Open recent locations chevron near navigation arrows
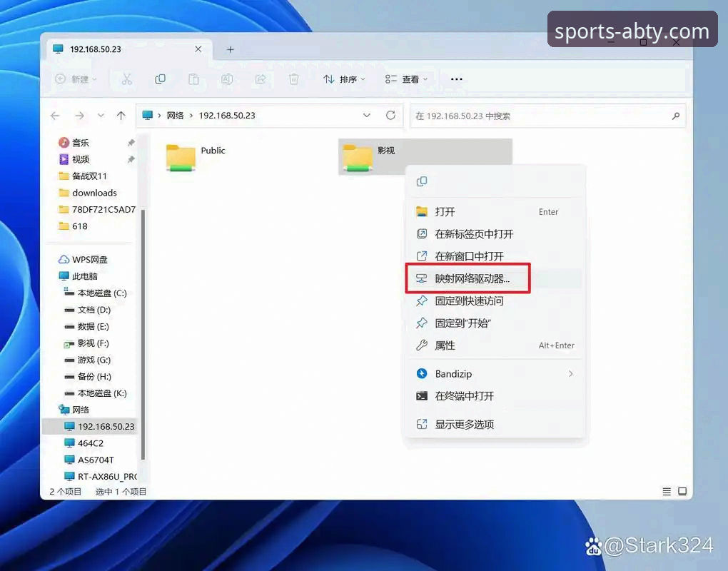Image resolution: width=728 pixels, height=571 pixels. (x=101, y=116)
